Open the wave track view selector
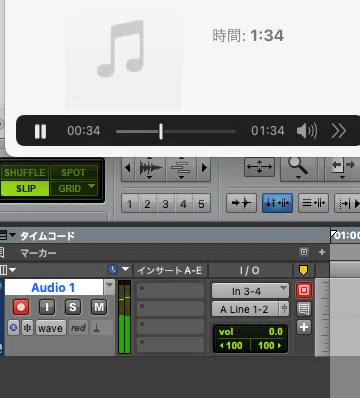This screenshot has width=360, height=398. pos(51,328)
